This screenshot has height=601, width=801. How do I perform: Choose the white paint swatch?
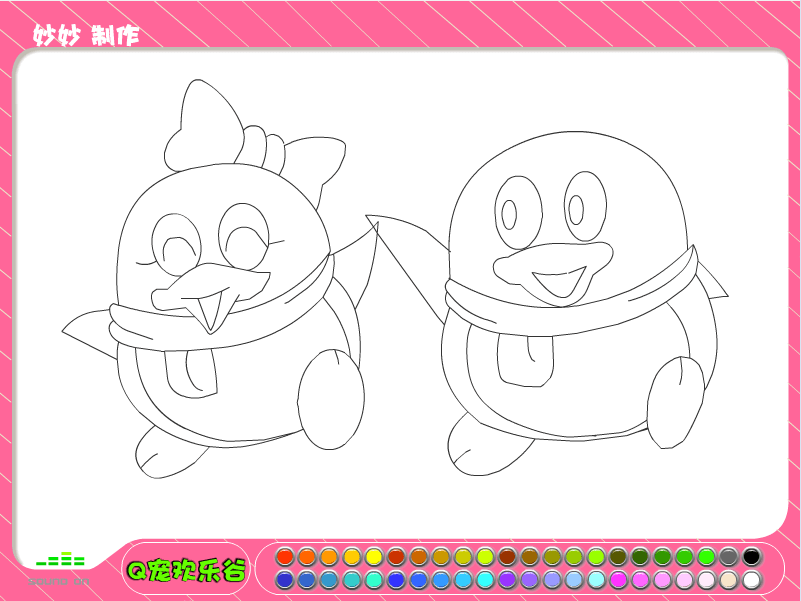click(751, 580)
